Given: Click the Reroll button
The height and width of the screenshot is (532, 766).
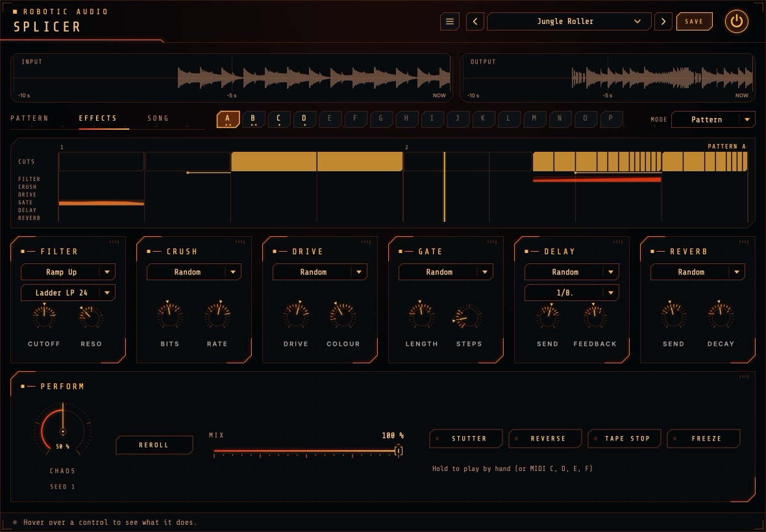Looking at the screenshot, I should [154, 445].
